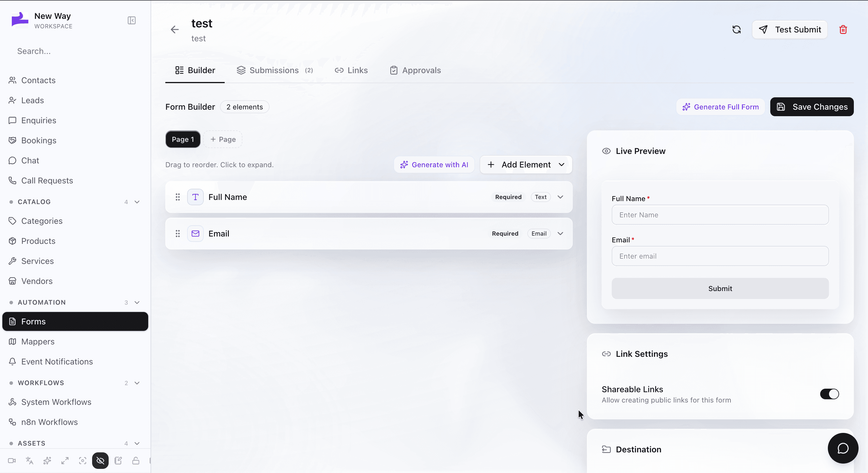Go back with the left arrow icon

tap(174, 29)
